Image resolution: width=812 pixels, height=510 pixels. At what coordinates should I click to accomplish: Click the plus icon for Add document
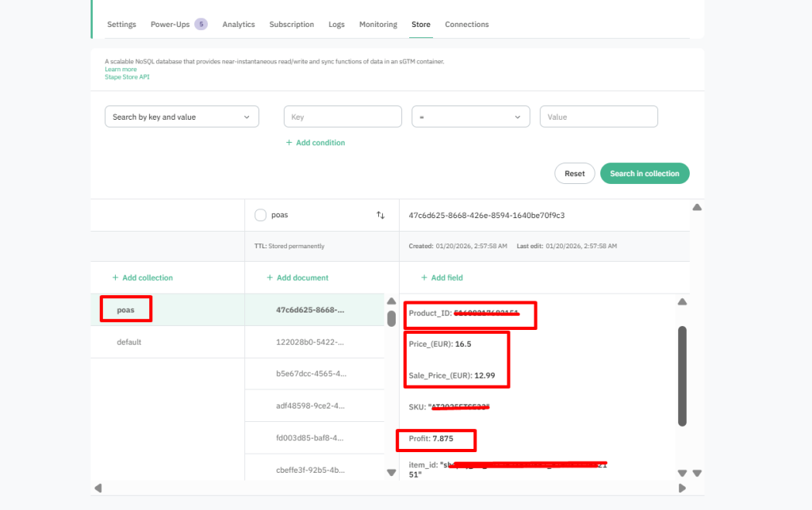[x=270, y=278]
